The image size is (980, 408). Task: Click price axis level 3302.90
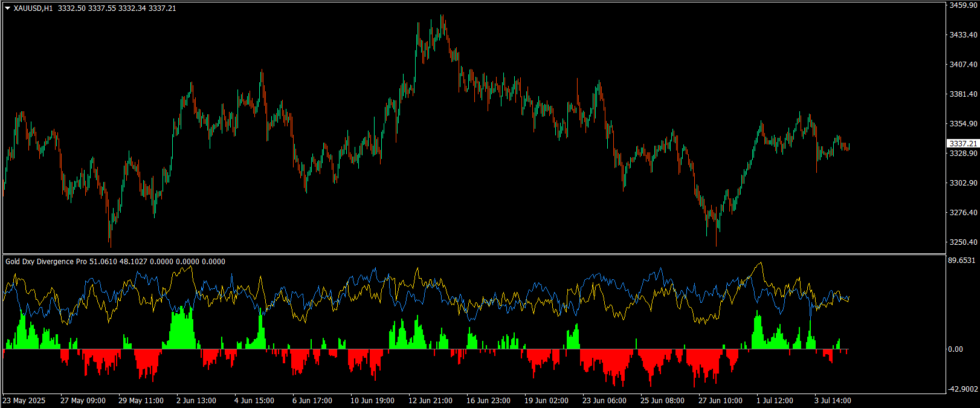click(x=964, y=183)
